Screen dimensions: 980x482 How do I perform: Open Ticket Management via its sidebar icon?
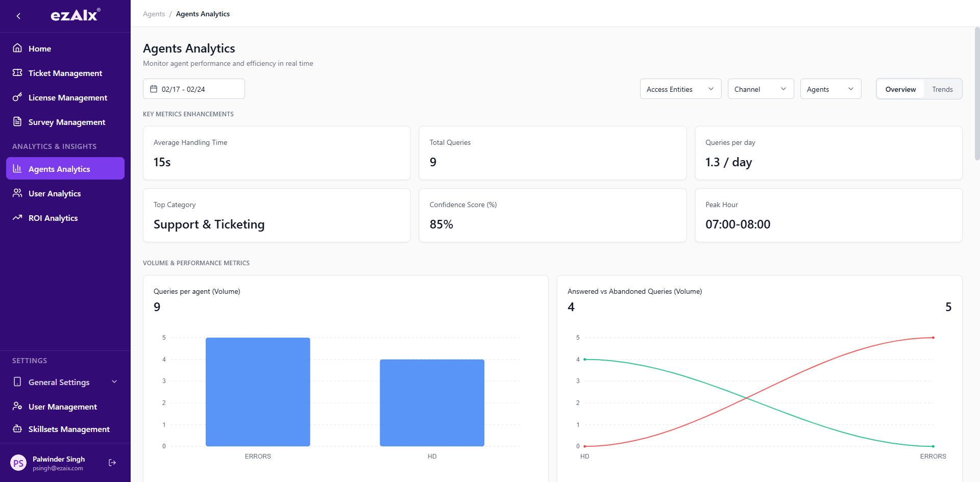pyautogui.click(x=17, y=73)
